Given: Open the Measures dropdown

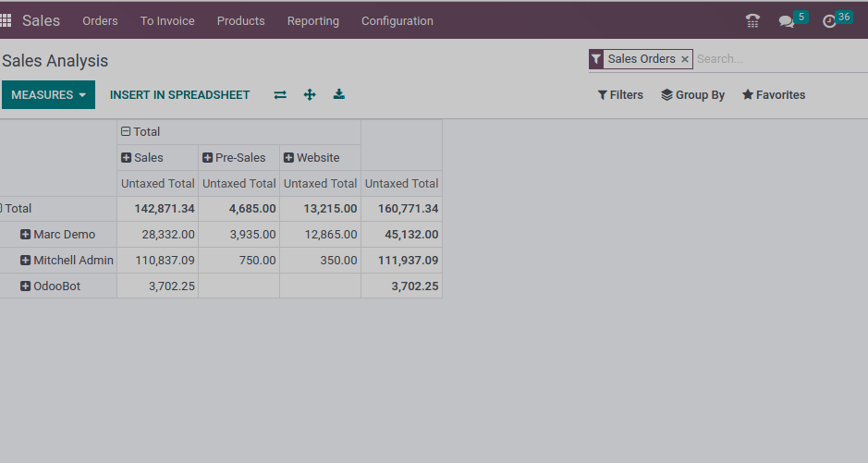Looking at the screenshot, I should 48,94.
